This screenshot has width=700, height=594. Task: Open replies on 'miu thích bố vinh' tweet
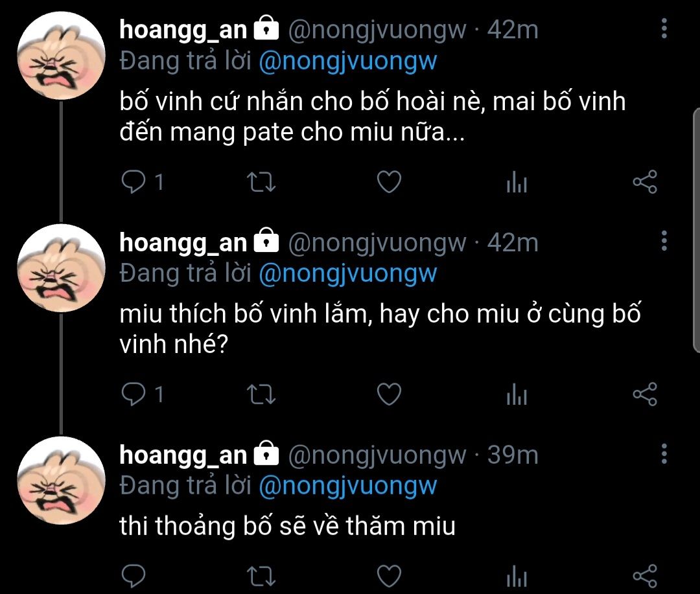[142, 394]
